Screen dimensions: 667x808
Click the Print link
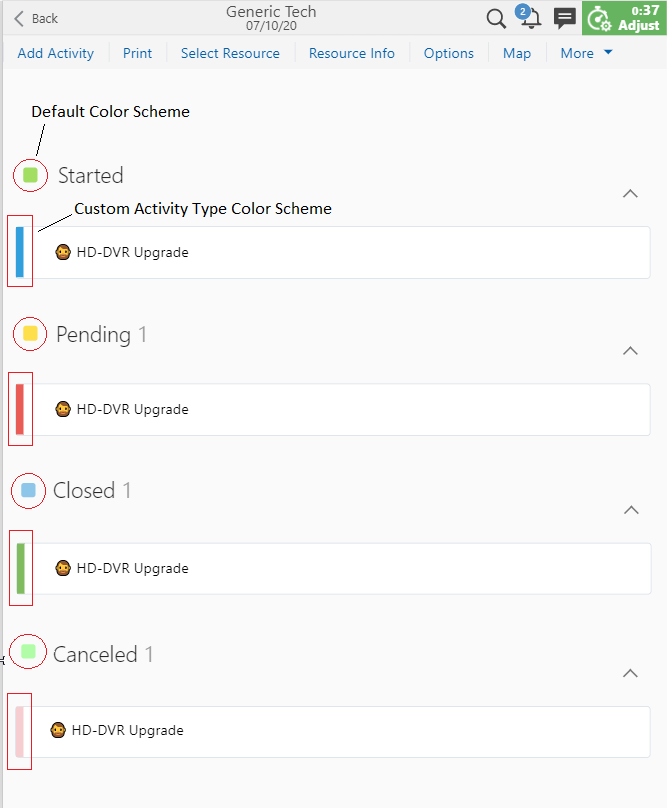pyautogui.click(x=137, y=53)
